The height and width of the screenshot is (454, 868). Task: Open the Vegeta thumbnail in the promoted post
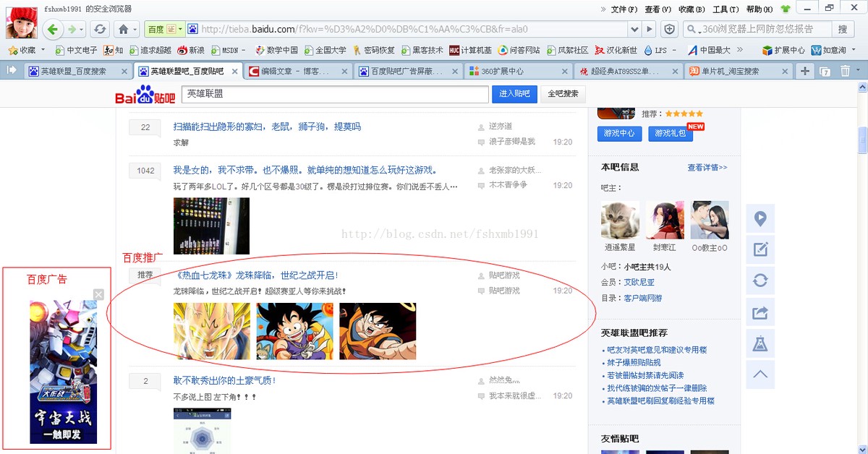point(212,331)
